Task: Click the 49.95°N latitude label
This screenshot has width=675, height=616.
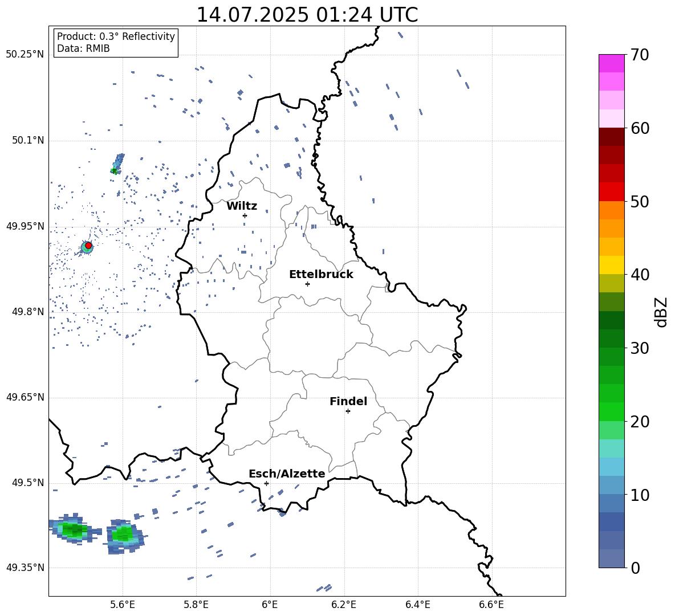Action: (x=25, y=226)
